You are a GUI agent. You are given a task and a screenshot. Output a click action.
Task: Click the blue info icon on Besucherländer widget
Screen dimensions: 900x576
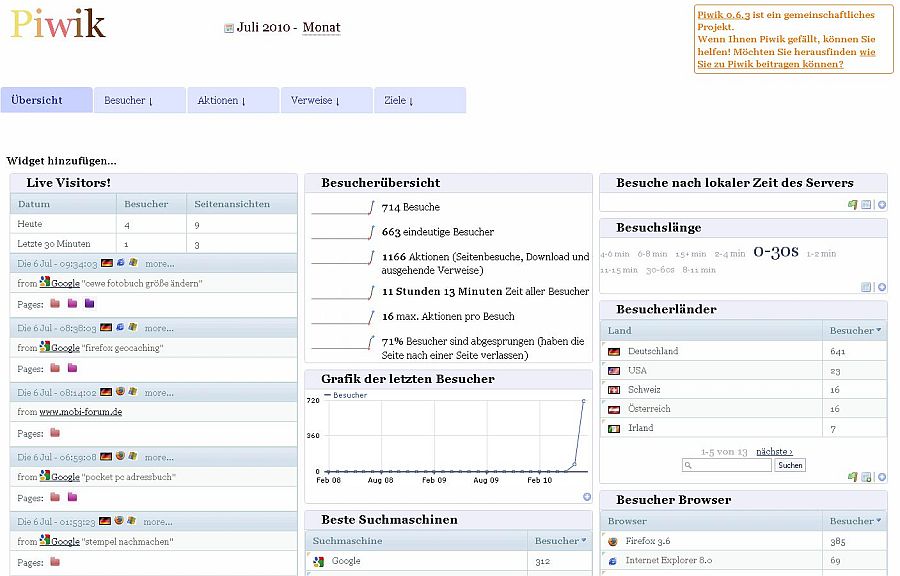pos(879,477)
